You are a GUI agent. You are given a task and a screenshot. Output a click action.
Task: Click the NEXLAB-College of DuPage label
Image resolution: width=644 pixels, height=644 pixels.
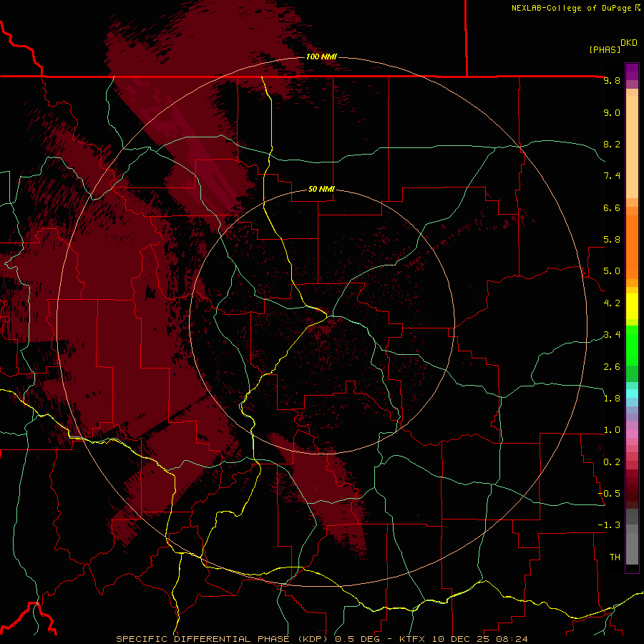click(x=571, y=8)
